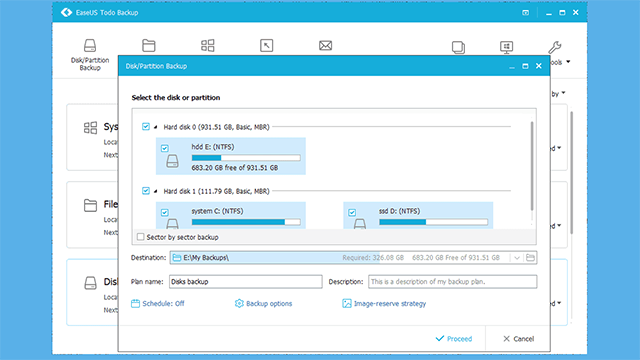Uncheck the ssd D: partition checkbox
Image resolution: width=640 pixels, height=360 pixels.
pyautogui.click(x=352, y=212)
